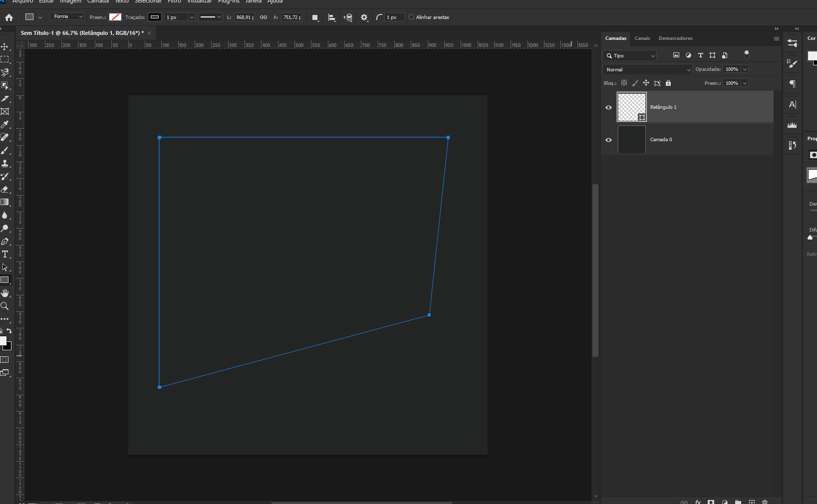The height and width of the screenshot is (504, 817).
Task: Switch to the Canais tab
Action: coord(642,38)
